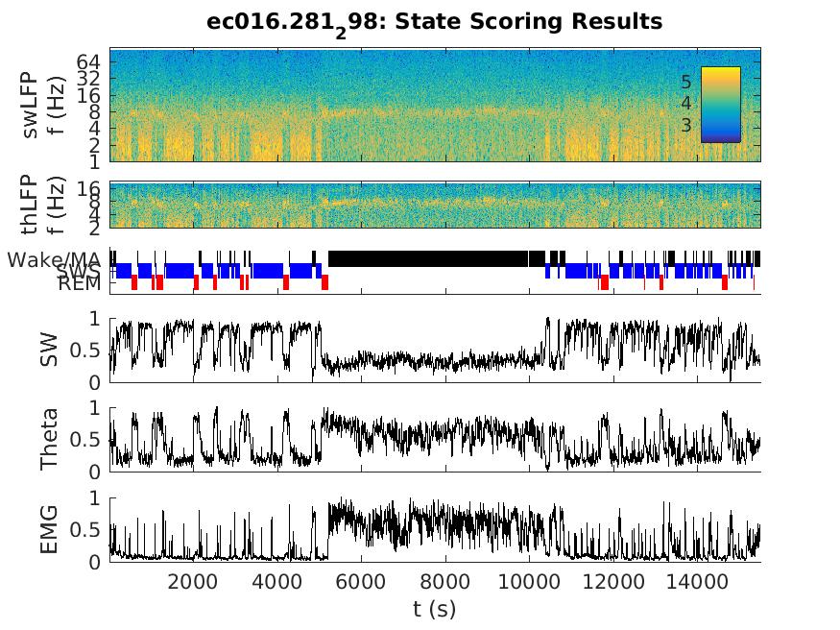Click the "Theta" y-axis label

click(x=50, y=439)
